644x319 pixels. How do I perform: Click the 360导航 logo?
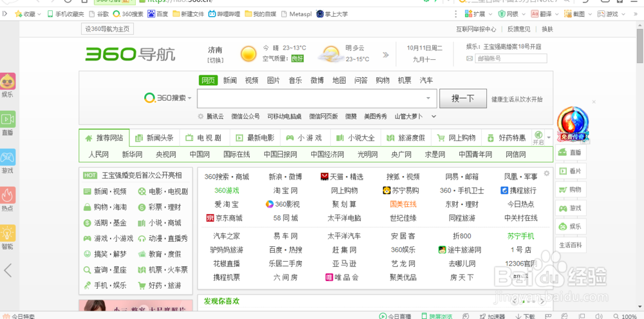click(130, 54)
